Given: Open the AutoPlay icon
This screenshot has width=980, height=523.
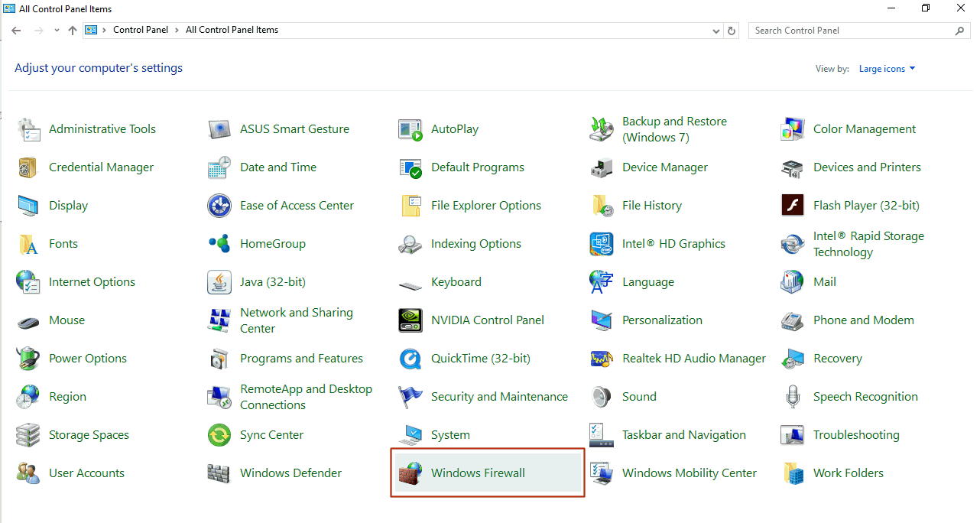Looking at the screenshot, I should click(410, 129).
